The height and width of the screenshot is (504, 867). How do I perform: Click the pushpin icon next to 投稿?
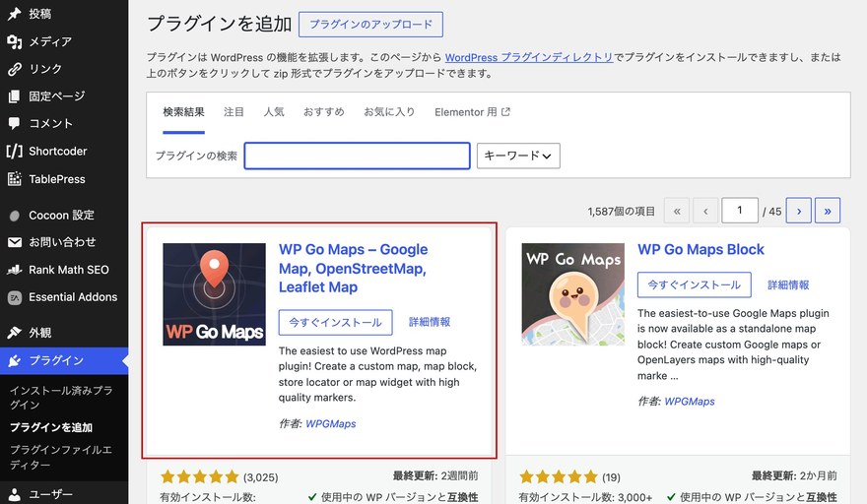15,14
